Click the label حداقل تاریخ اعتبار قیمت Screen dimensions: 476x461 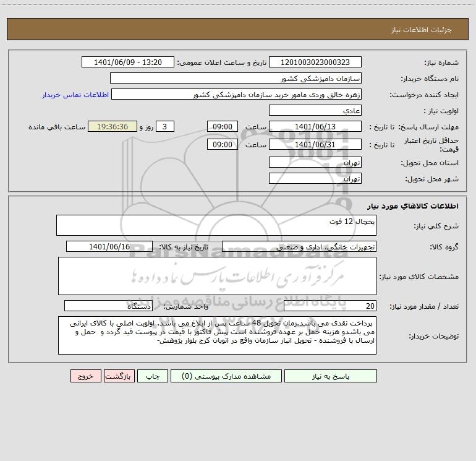tap(431, 145)
